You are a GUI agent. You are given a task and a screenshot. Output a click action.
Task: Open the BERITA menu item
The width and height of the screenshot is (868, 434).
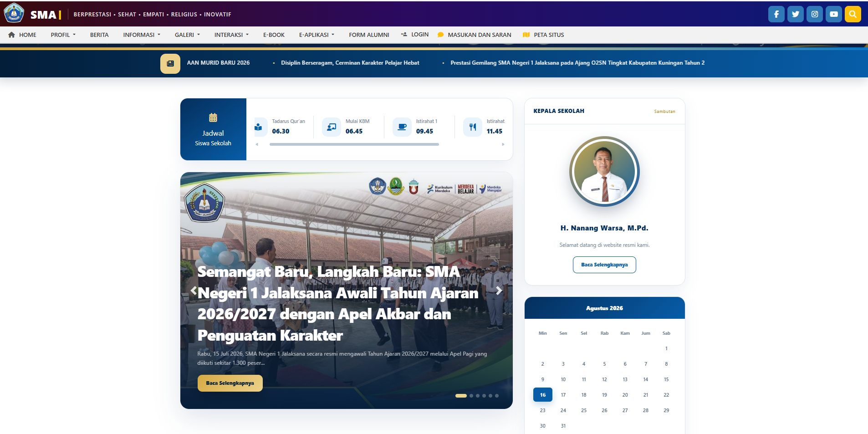pos(99,35)
